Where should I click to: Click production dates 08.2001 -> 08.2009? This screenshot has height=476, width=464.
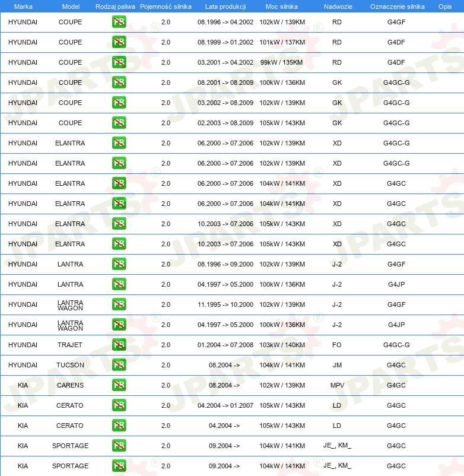225,82
